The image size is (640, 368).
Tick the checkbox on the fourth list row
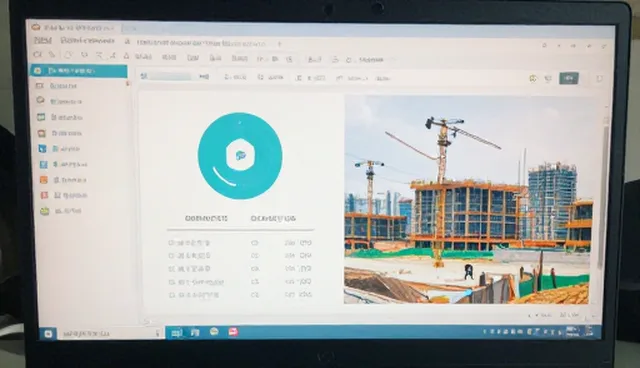pyautogui.click(x=171, y=282)
